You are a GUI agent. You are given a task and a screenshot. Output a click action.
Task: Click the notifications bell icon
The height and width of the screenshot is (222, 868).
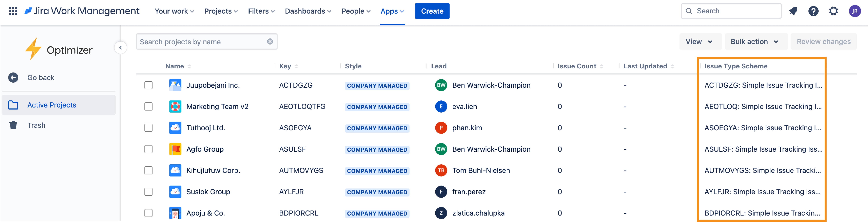pyautogui.click(x=793, y=11)
